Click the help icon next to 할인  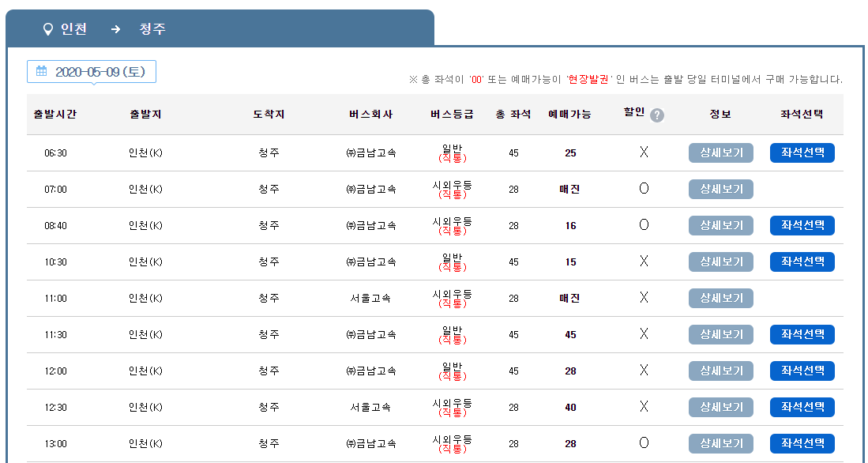656,115
